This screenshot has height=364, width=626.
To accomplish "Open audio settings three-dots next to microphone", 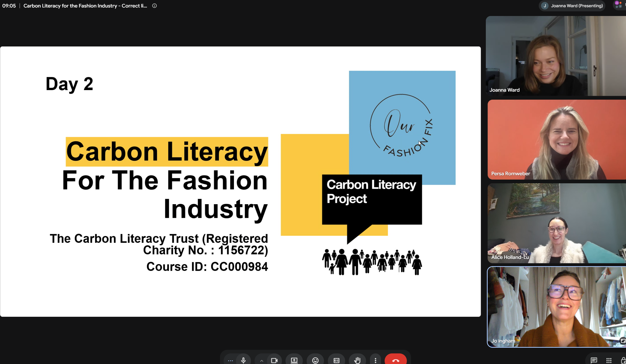I will coord(230,360).
